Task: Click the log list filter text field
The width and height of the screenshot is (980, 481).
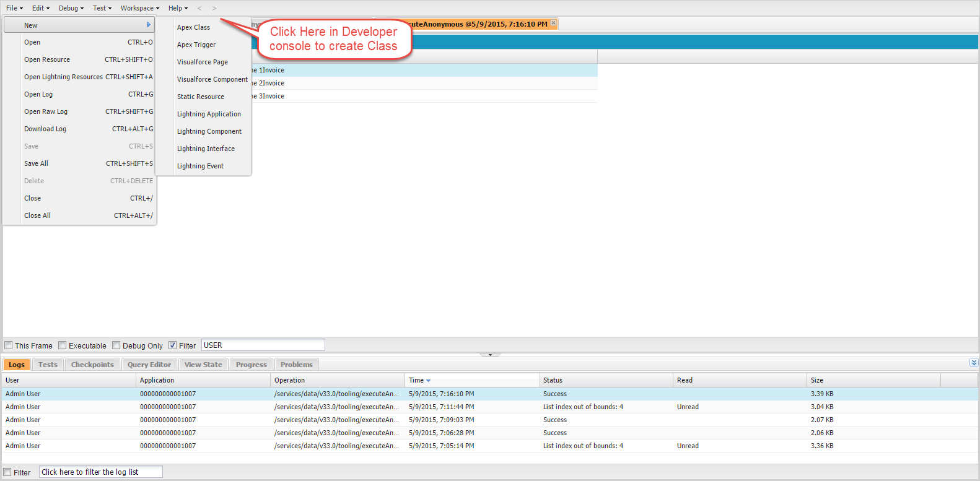Action: 100,472
